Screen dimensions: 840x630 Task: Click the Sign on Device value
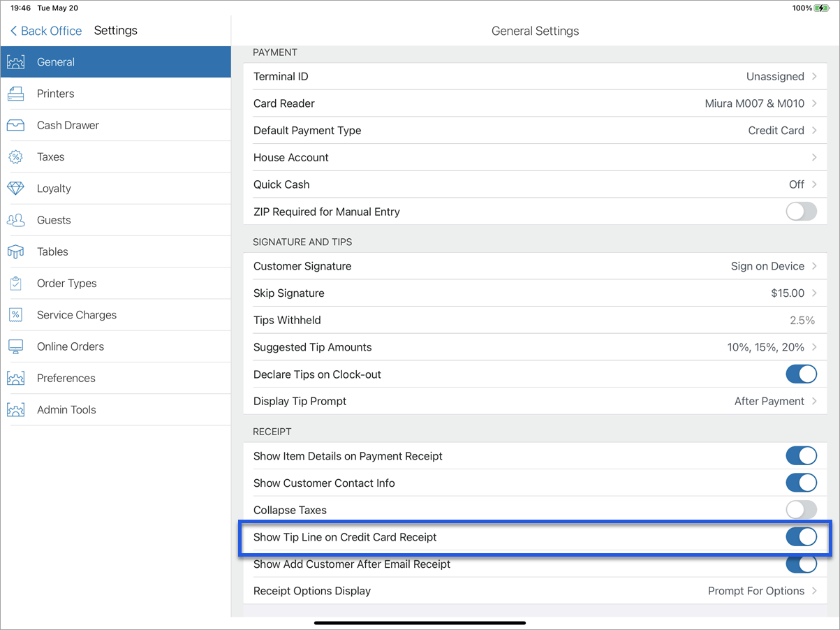click(x=767, y=266)
